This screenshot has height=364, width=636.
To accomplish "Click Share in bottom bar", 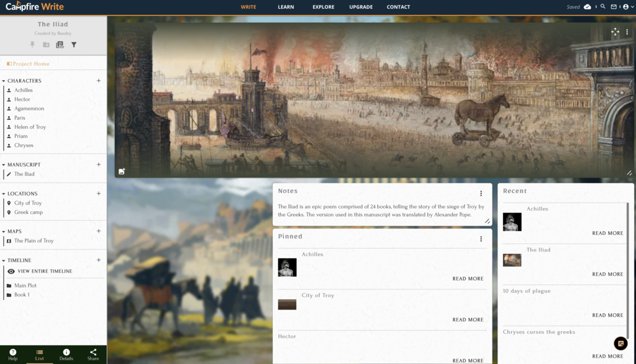I will click(93, 355).
